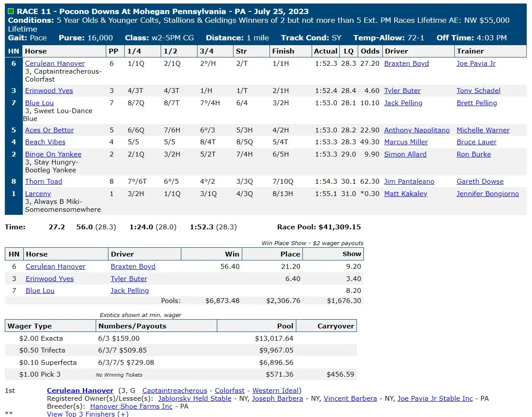The height and width of the screenshot is (417, 532).
Task: Open the Larceny horse page
Action: pos(38,194)
